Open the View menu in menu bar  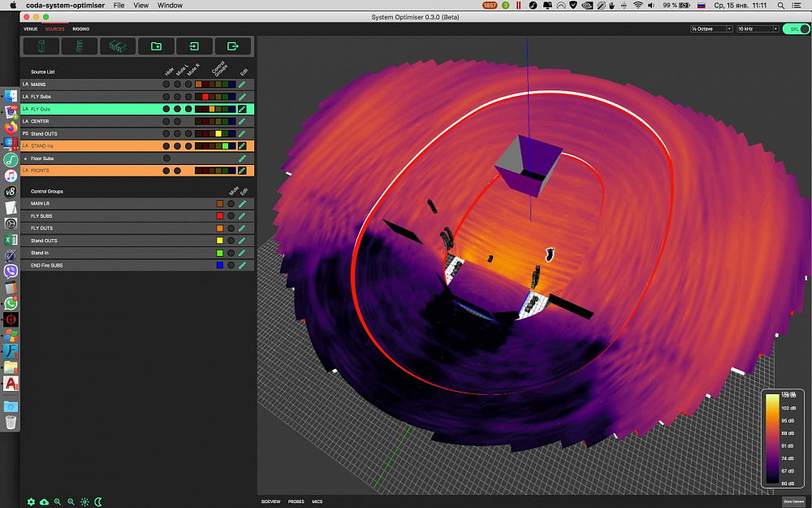pos(141,5)
